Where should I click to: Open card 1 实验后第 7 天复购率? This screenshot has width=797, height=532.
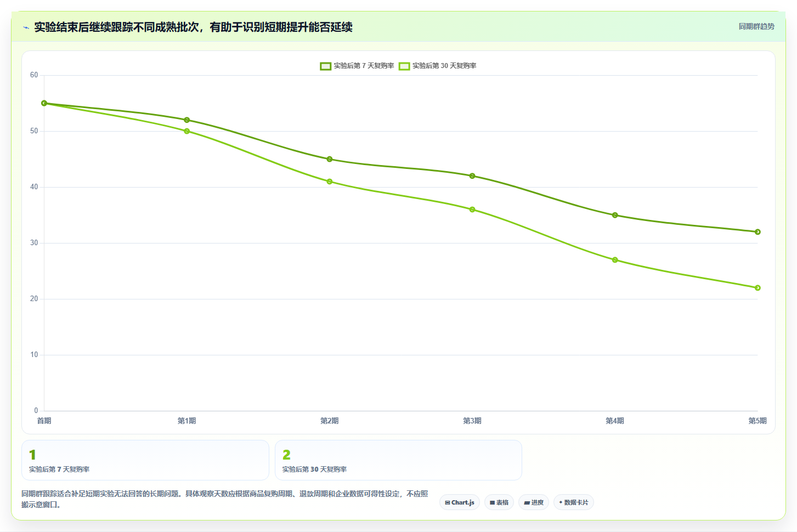click(x=145, y=460)
